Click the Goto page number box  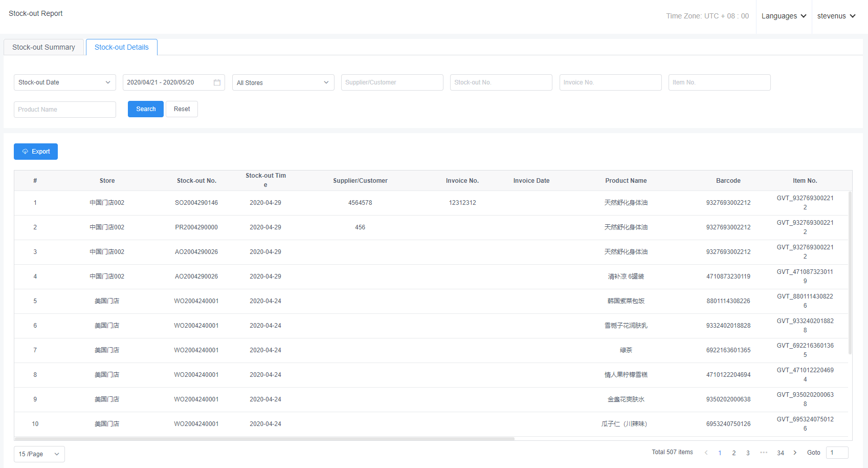pyautogui.click(x=837, y=453)
